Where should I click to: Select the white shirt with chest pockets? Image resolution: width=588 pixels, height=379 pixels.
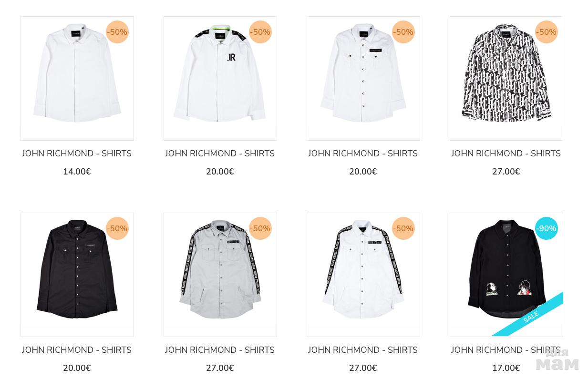[363, 79]
